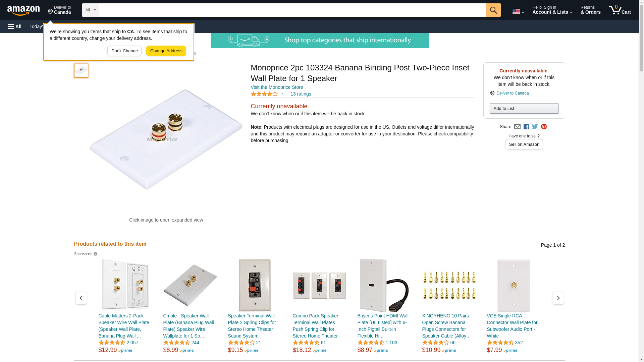Expand the language flag selector

518,11
